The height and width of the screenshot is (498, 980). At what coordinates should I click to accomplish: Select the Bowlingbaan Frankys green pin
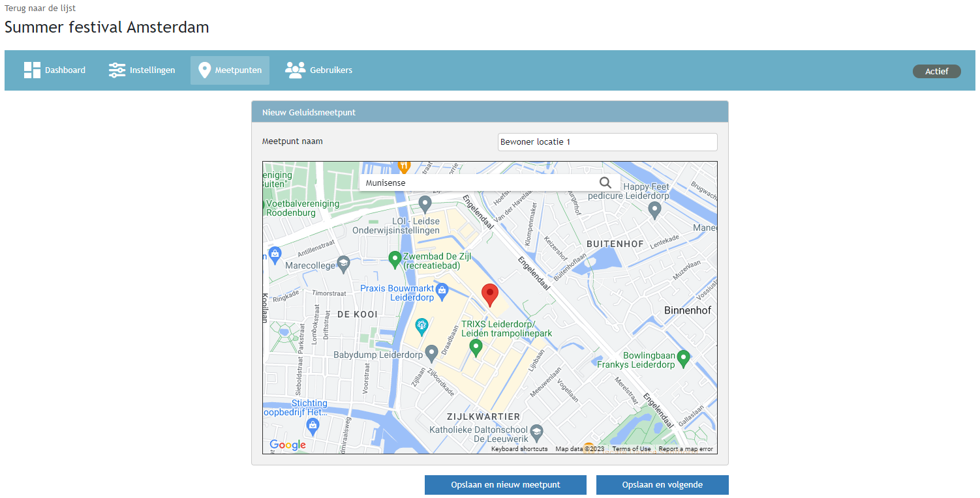[683, 358]
